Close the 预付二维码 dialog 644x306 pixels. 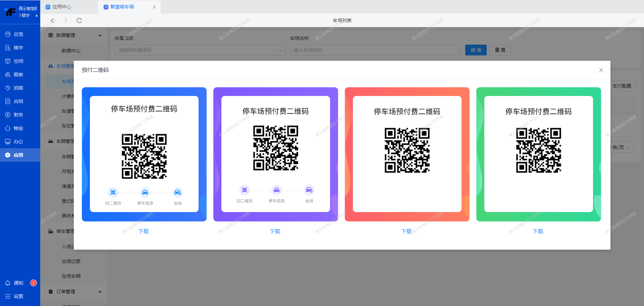pos(601,70)
